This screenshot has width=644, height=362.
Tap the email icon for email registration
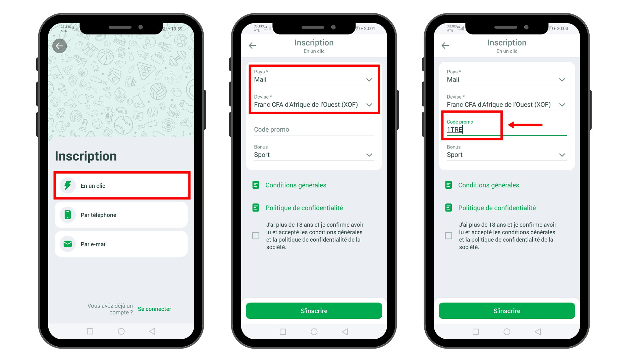coord(68,244)
